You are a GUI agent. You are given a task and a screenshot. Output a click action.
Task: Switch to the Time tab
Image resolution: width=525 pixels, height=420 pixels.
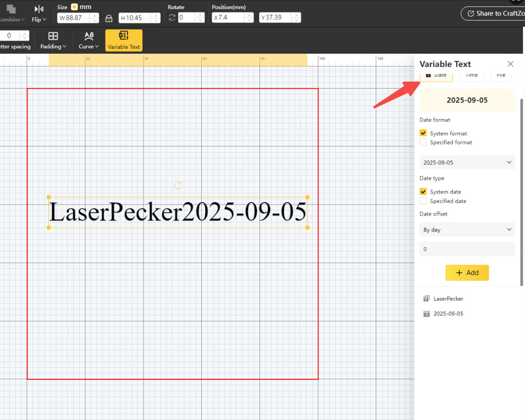[471, 76]
